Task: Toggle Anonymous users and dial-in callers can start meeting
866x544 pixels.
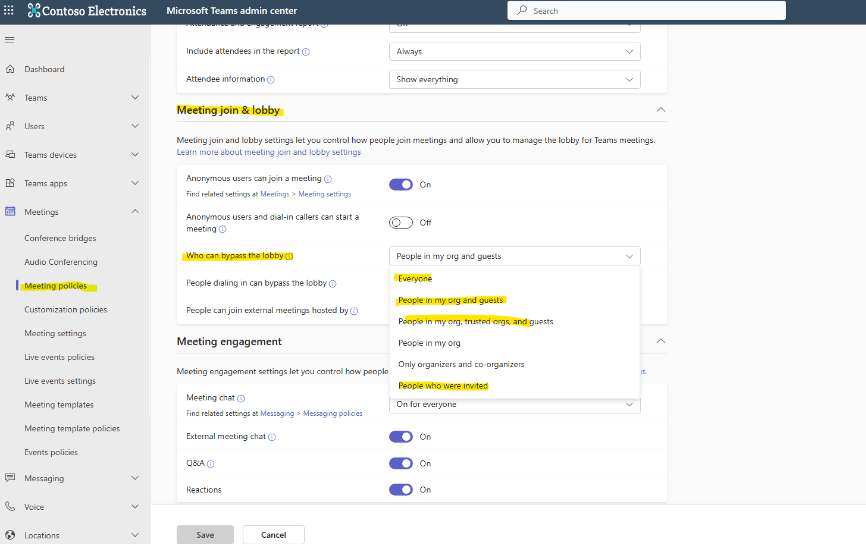Action: tap(401, 223)
